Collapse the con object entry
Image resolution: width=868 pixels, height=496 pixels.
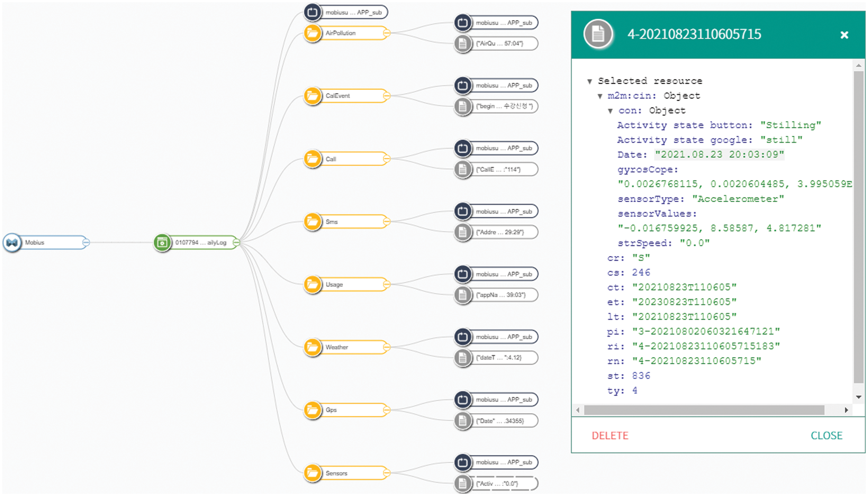tap(610, 111)
